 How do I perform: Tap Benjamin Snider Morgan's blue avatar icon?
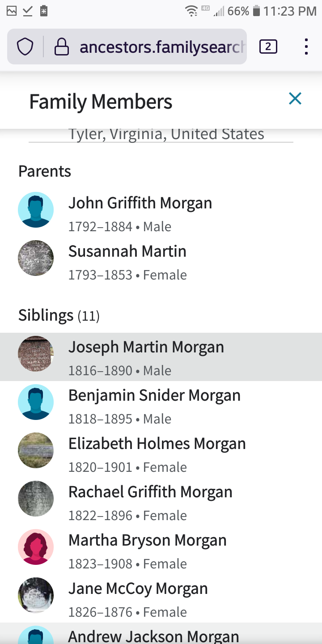[x=36, y=402]
